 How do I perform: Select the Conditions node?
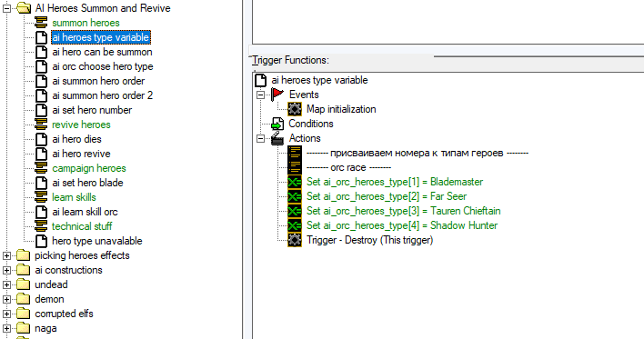[x=311, y=124]
